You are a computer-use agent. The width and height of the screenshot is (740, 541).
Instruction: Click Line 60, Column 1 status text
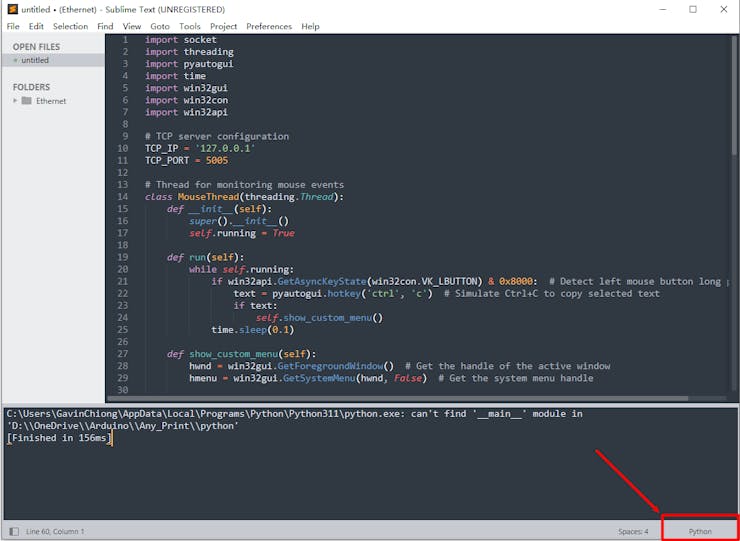(55, 531)
